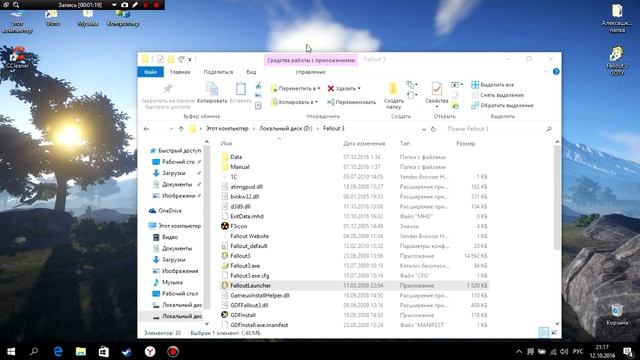Click Выделить все
This screenshot has width=640, height=360.
click(493, 84)
